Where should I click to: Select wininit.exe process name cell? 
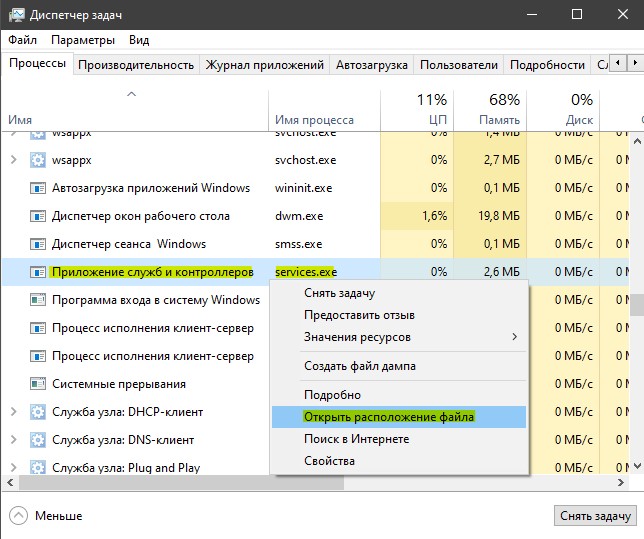[x=304, y=188]
